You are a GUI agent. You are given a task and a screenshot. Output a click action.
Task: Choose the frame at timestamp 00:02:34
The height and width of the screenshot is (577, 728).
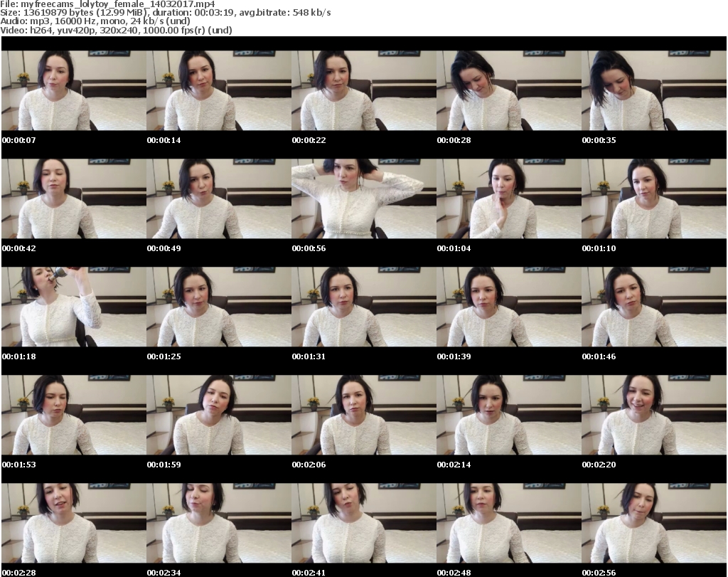pos(219,523)
